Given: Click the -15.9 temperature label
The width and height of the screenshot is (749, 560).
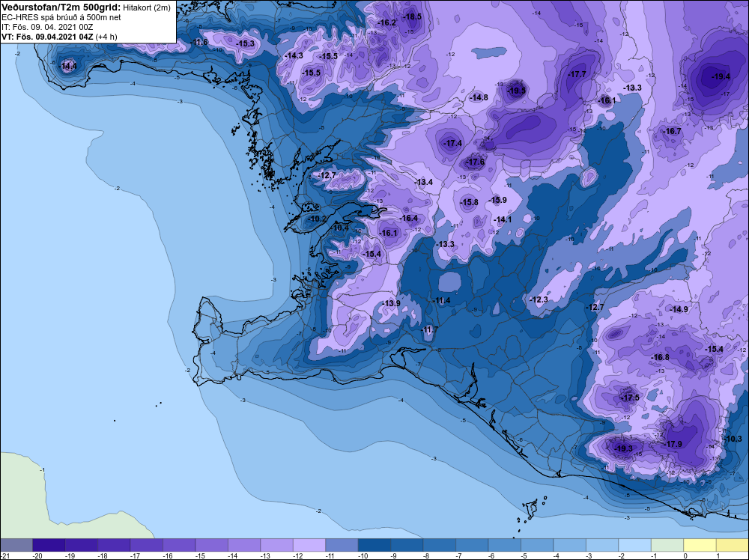Looking at the screenshot, I should pyautogui.click(x=498, y=200).
